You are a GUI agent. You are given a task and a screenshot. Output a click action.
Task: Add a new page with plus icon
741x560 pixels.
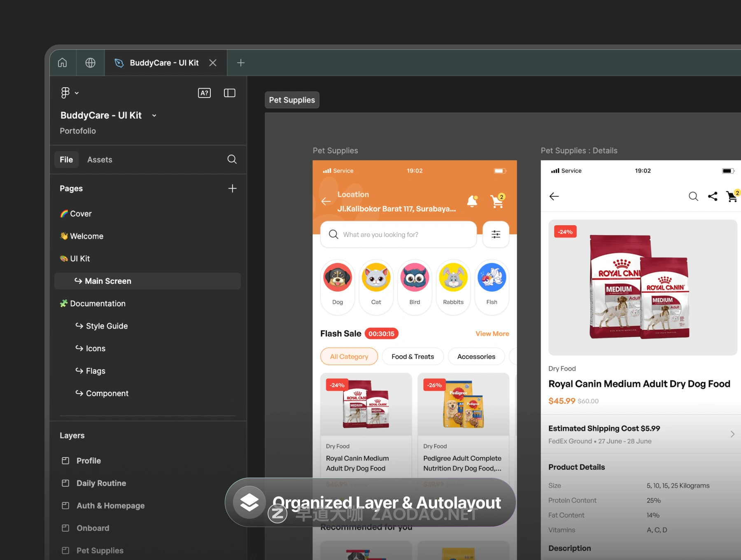click(232, 189)
